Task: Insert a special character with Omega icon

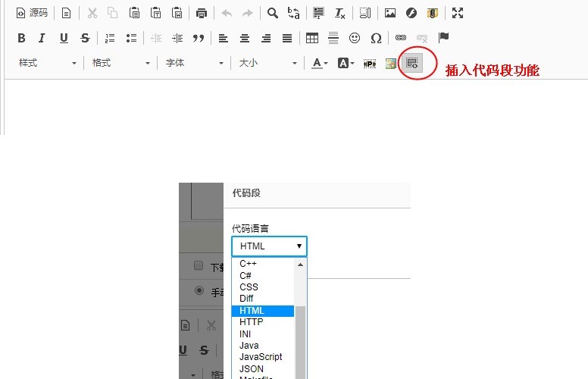Action: [376, 38]
